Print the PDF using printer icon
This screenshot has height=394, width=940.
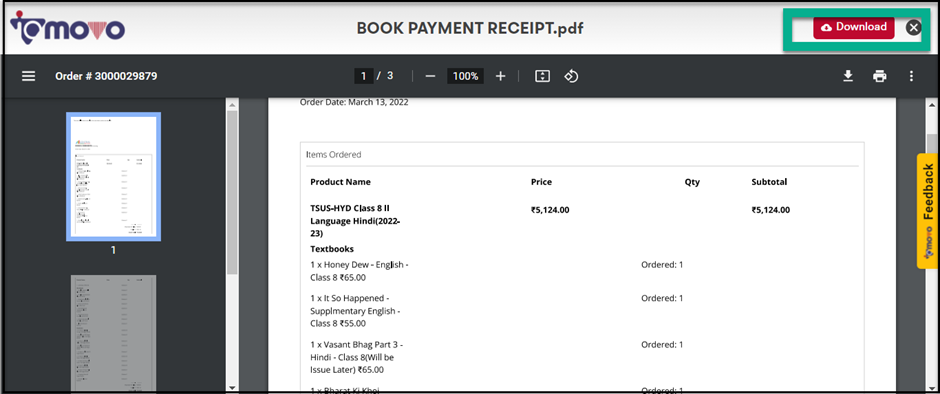879,76
